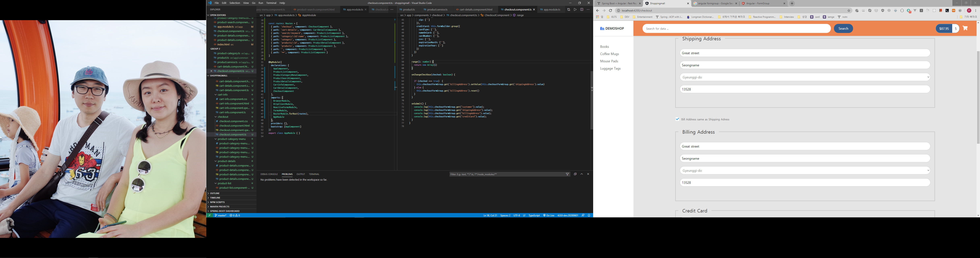
Task: Click the Split Editor Right icon
Action: pos(581,9)
